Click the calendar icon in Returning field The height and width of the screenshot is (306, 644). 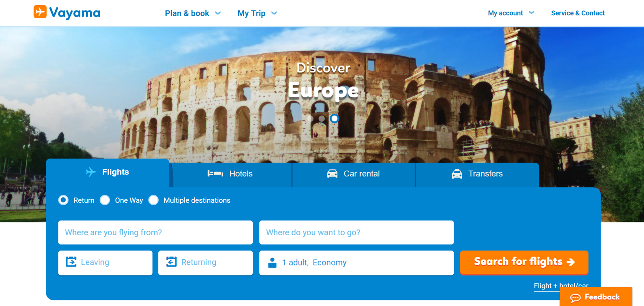pyautogui.click(x=171, y=262)
